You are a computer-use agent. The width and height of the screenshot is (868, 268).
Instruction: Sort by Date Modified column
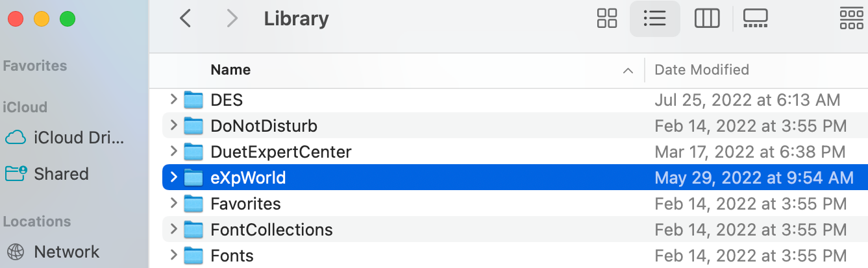coord(701,69)
